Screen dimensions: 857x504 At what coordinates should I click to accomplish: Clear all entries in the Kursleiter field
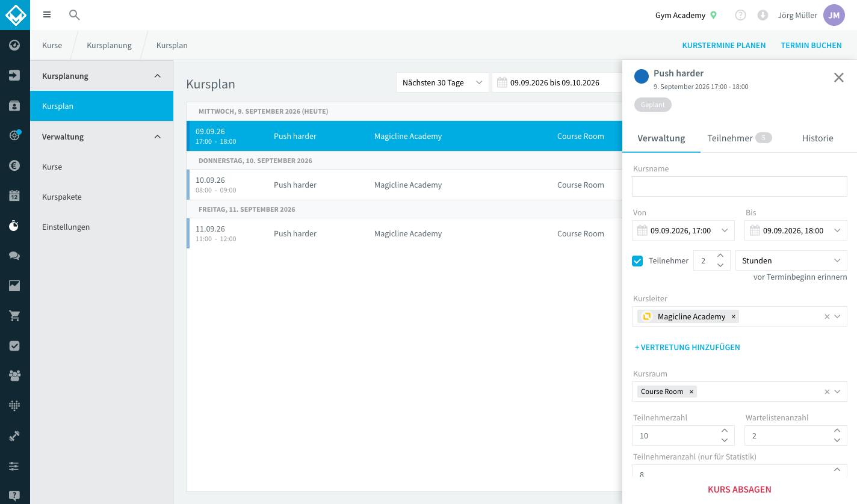point(827,316)
